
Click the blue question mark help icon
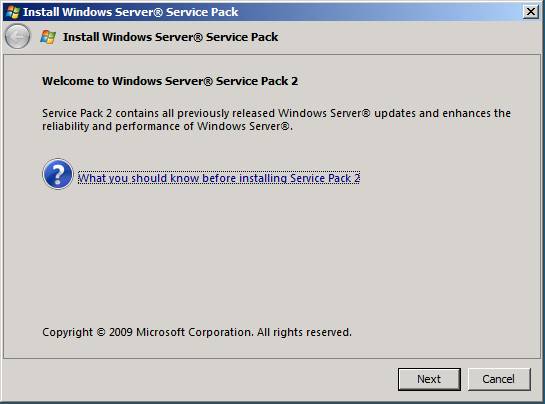58,174
